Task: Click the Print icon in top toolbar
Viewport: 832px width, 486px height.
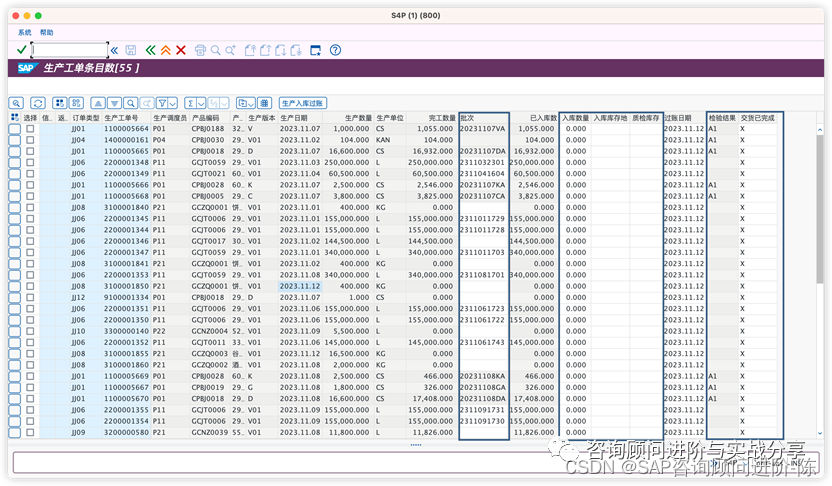Action: [x=200, y=50]
